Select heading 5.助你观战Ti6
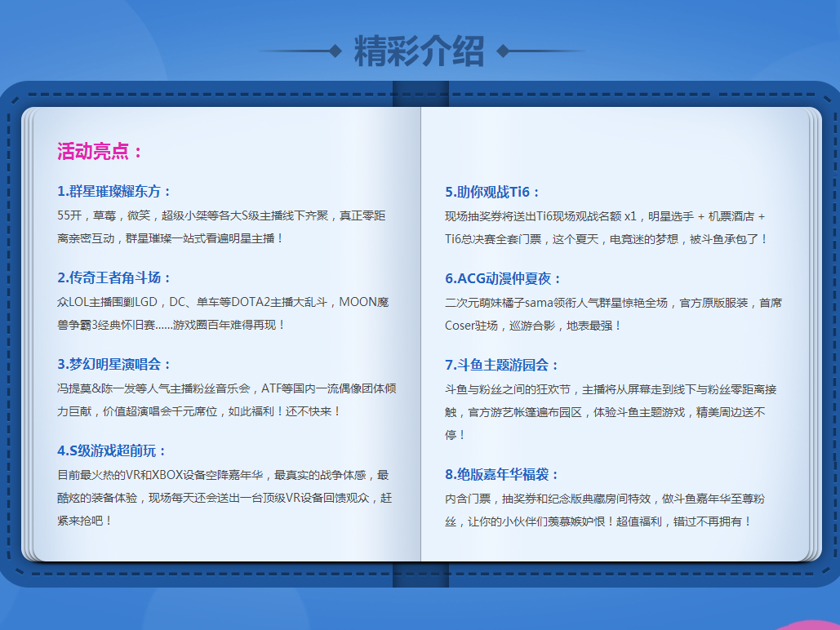The width and height of the screenshot is (840, 630). click(492, 192)
